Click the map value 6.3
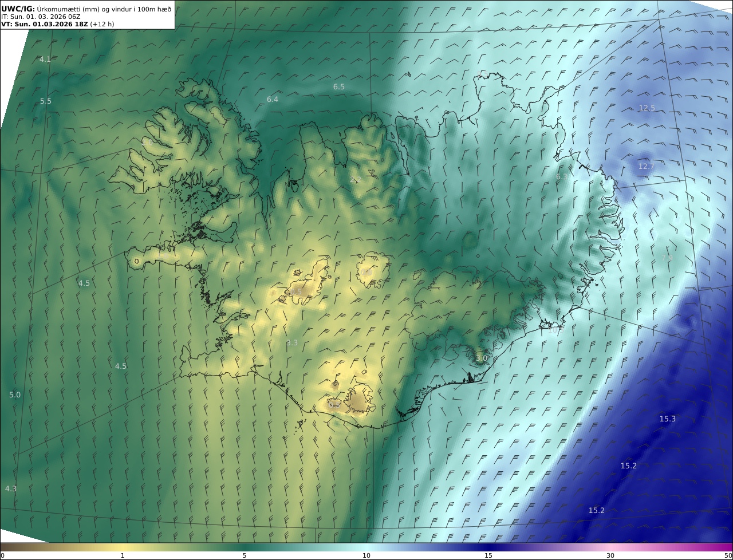This screenshot has width=733, height=560. [562, 178]
